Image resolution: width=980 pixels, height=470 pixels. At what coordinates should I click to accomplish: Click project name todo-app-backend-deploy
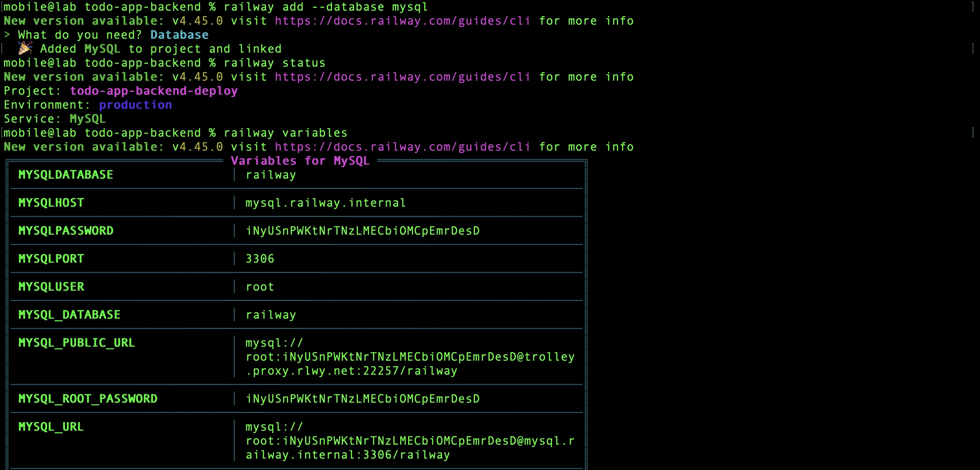[x=154, y=91]
